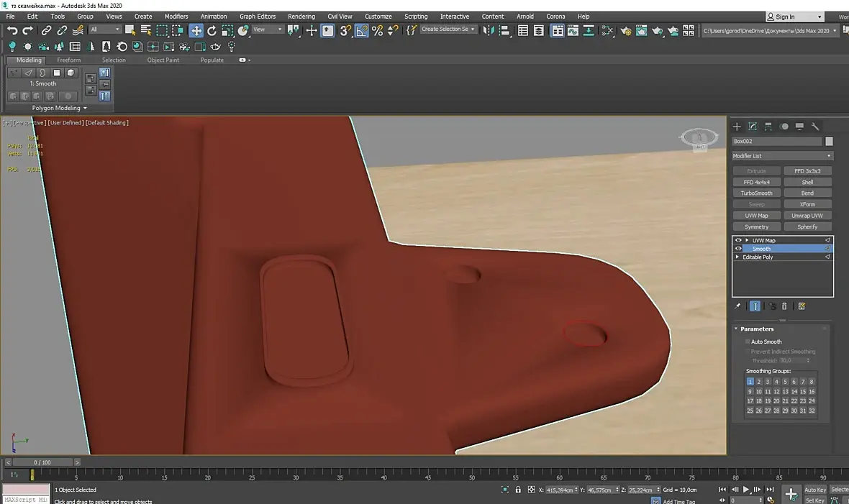Remove modifier with the trash icon
The height and width of the screenshot is (504, 849).
pos(784,306)
